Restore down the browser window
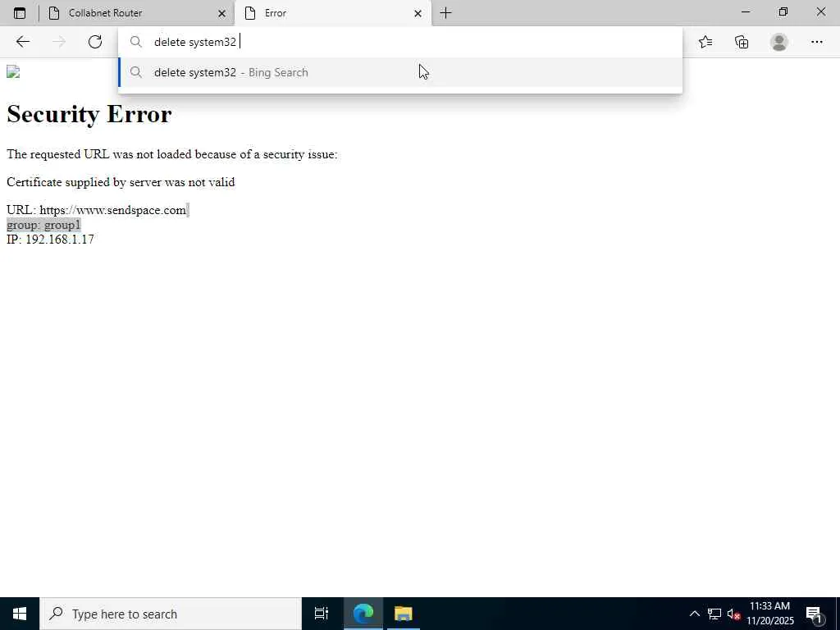Viewport: 840px width, 630px height. pos(783,11)
